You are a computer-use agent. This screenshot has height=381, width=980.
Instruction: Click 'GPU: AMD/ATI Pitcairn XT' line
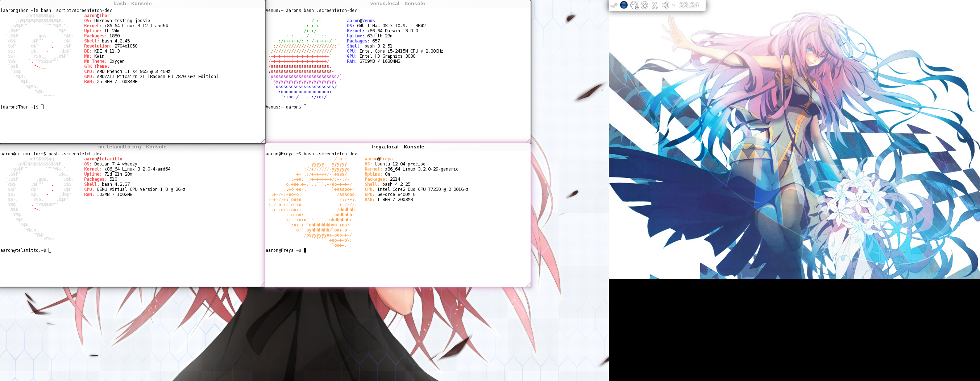(x=151, y=77)
